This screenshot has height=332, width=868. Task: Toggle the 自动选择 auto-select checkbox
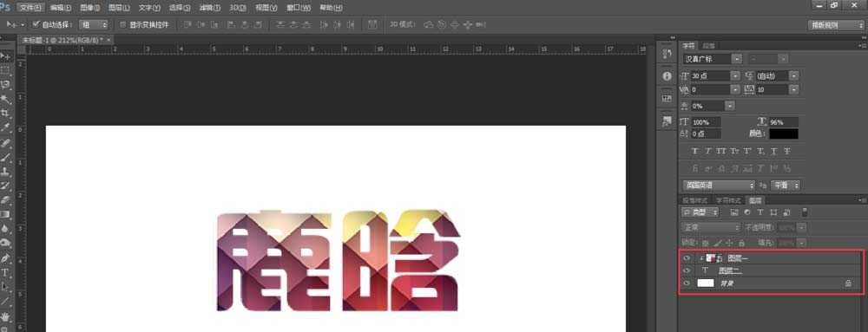coord(36,24)
